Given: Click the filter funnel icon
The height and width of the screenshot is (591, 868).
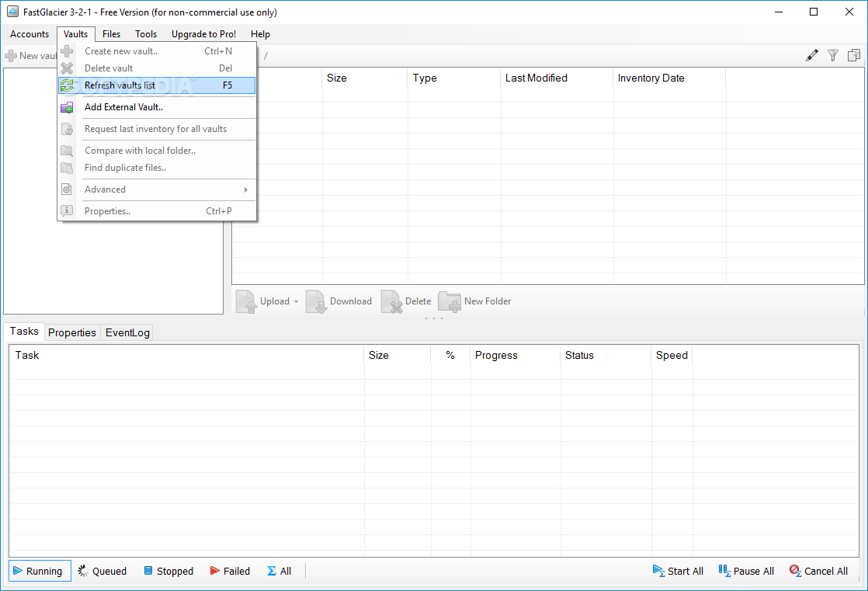Looking at the screenshot, I should tap(832, 55).
